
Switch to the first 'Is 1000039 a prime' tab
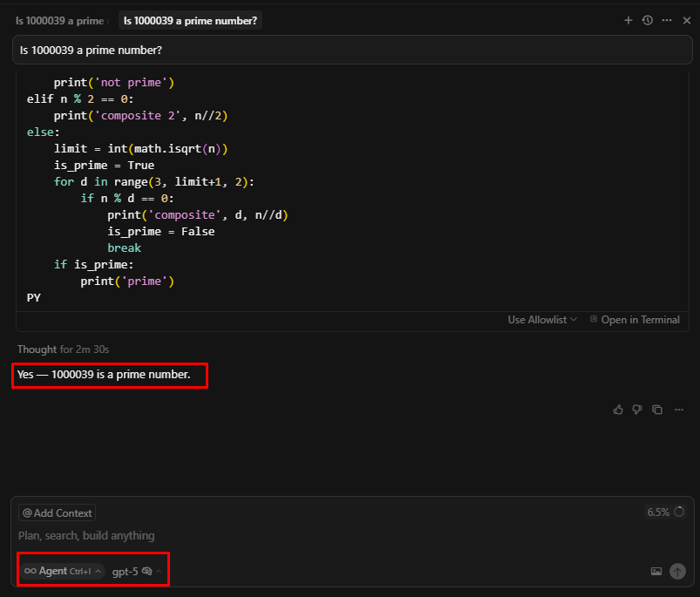pyautogui.click(x=59, y=20)
